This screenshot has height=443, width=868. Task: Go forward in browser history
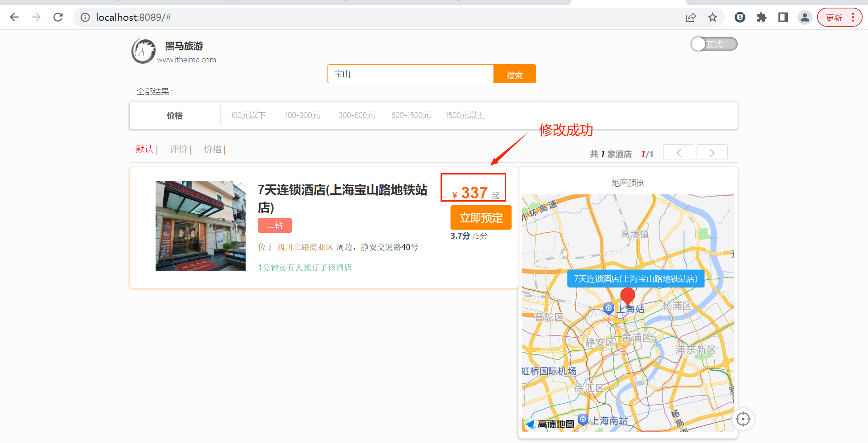[36, 17]
